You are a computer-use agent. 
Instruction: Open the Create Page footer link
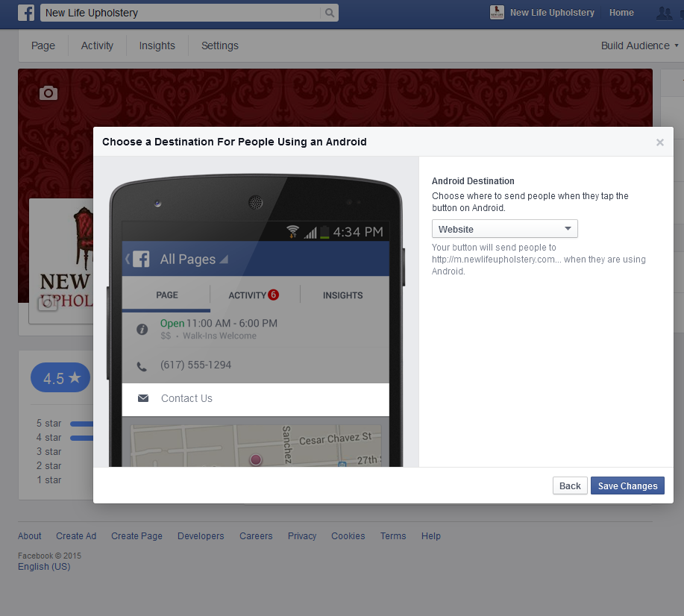[x=137, y=536]
